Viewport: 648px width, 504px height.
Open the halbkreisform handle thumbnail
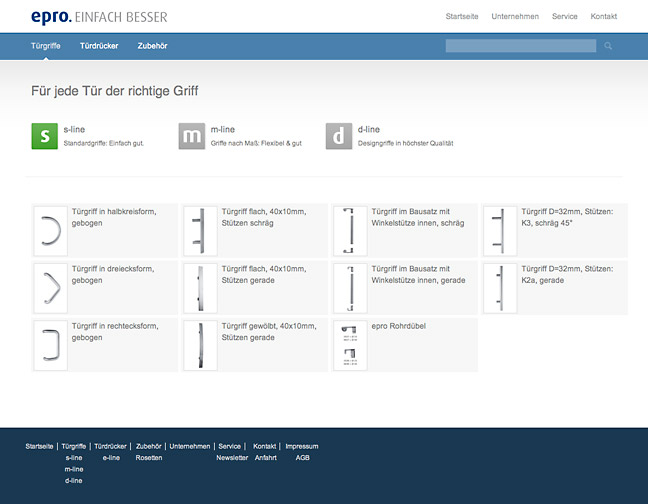point(50,231)
